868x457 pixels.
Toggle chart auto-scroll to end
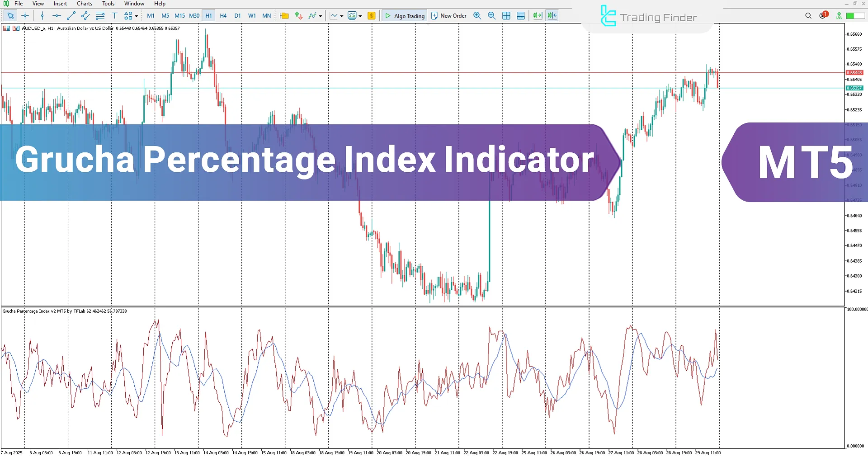coord(538,16)
